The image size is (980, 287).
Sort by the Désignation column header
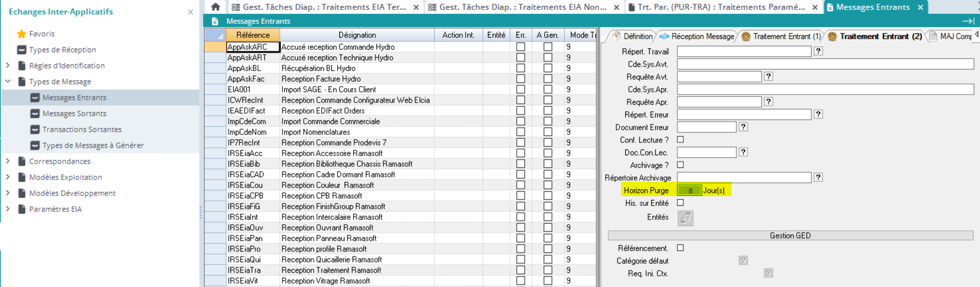pos(357,35)
